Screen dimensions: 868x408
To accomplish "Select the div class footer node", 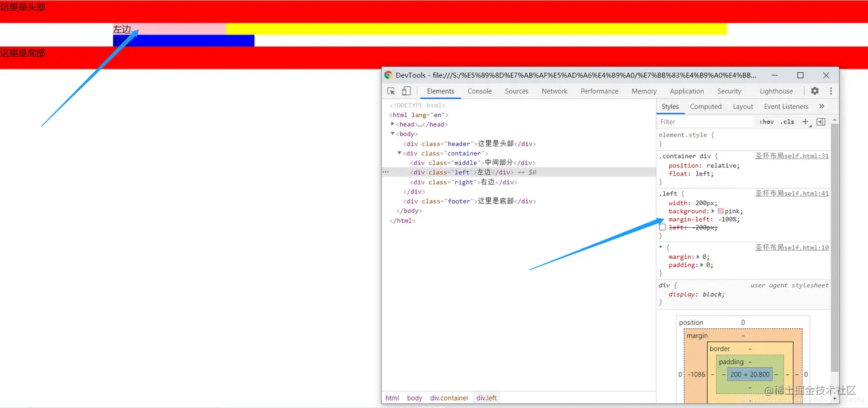I will [x=469, y=201].
